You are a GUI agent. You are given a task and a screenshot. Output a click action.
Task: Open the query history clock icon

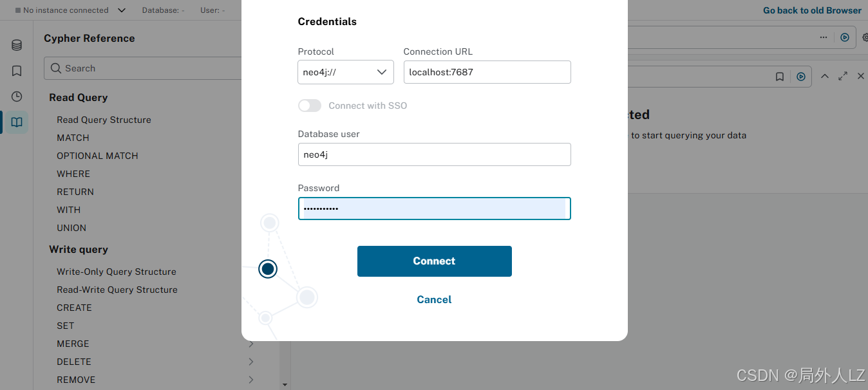(17, 97)
